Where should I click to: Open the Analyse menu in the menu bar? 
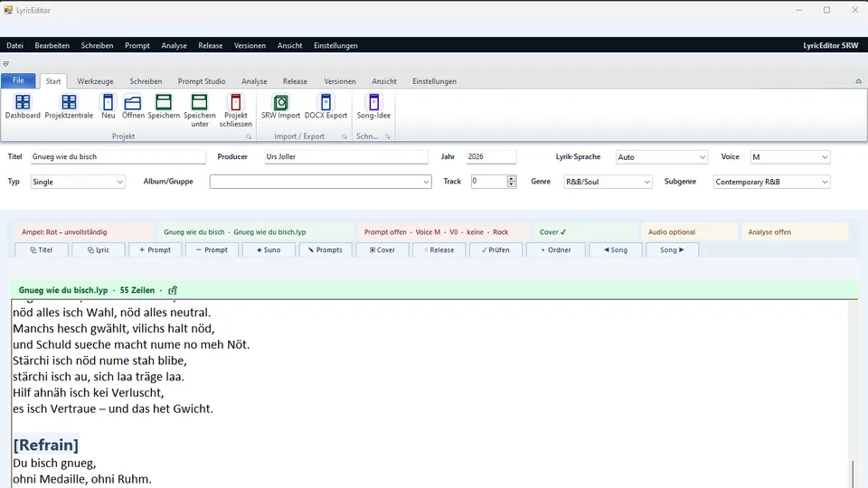pos(174,45)
